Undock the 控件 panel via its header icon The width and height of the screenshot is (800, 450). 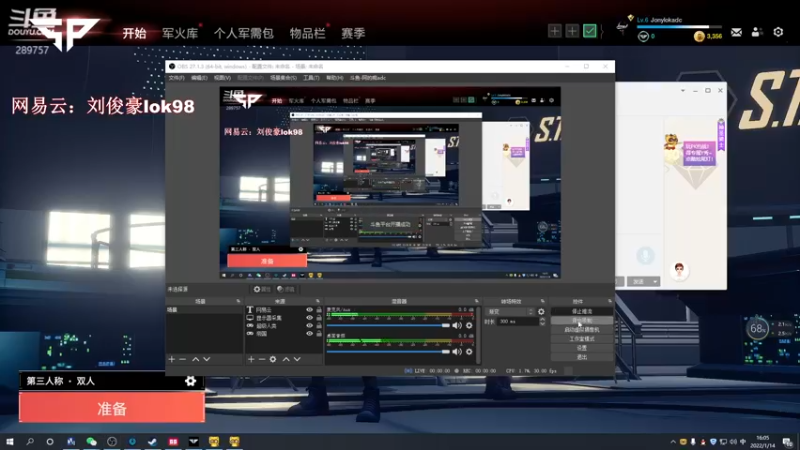[x=610, y=302]
